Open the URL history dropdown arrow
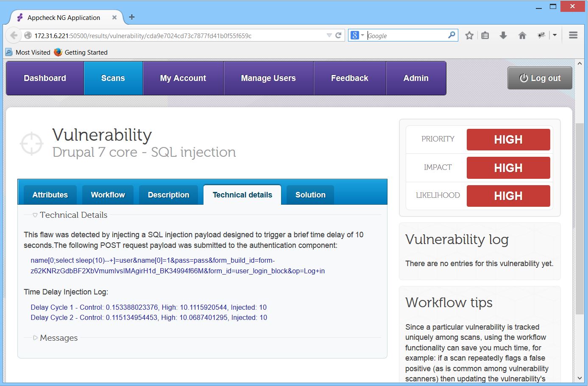 click(x=329, y=36)
